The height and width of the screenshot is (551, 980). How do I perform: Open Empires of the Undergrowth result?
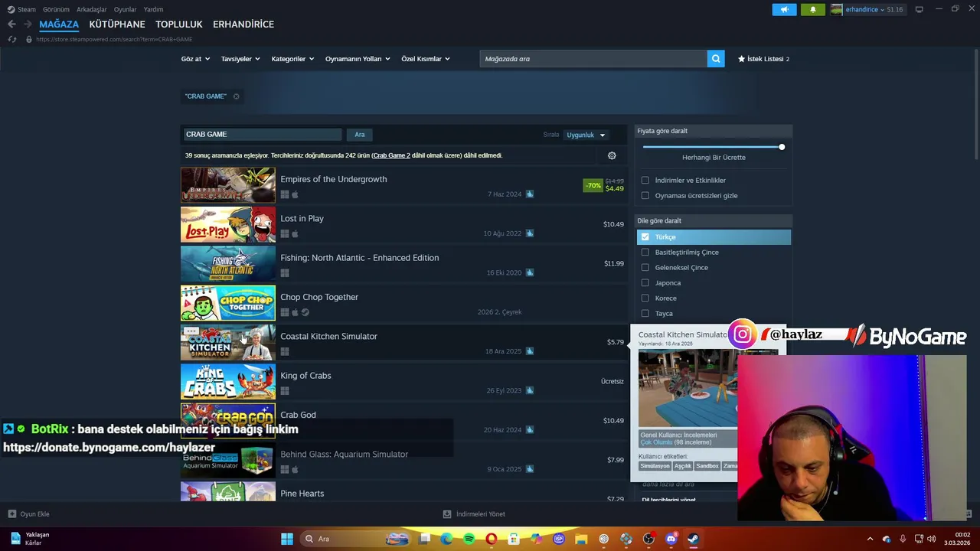pyautogui.click(x=403, y=185)
